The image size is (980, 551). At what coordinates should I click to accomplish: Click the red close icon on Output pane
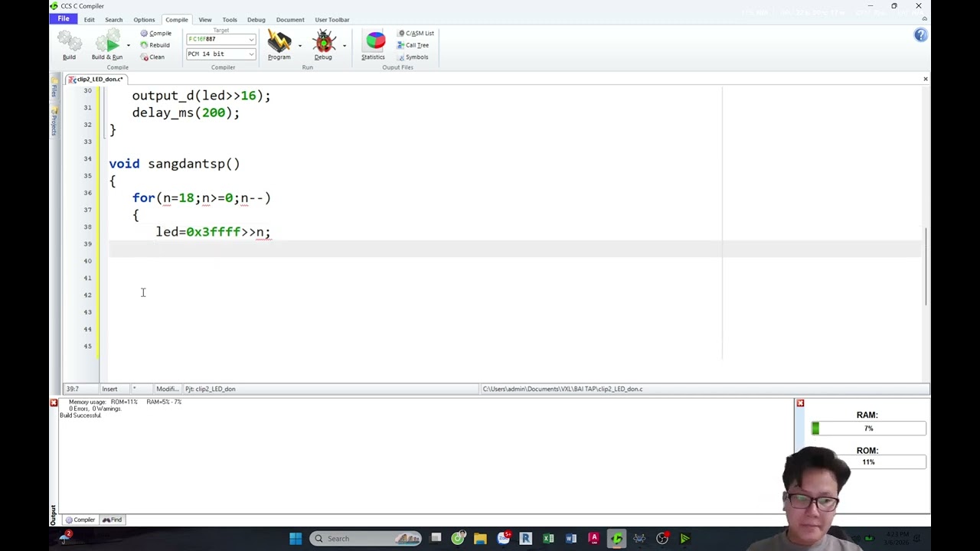tap(54, 403)
